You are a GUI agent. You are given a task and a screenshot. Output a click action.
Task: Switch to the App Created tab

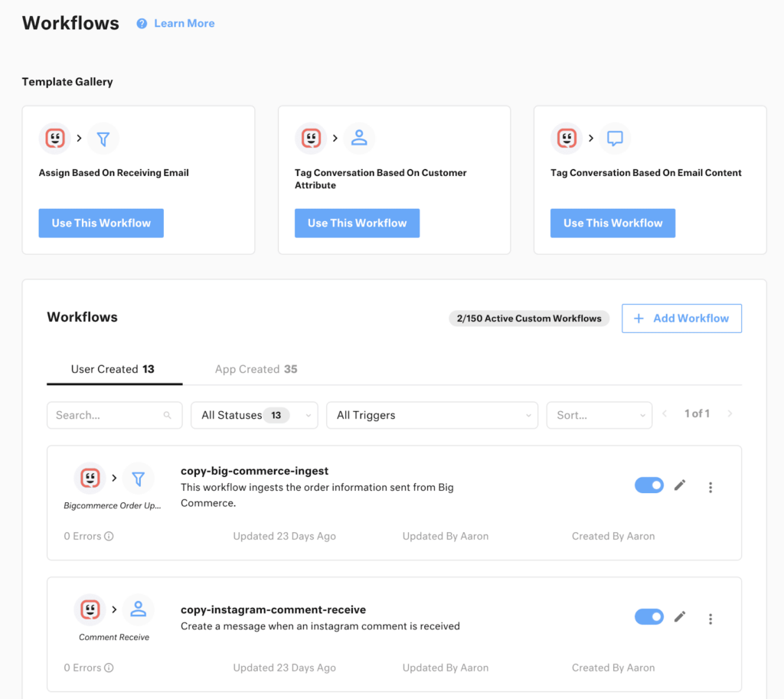(x=256, y=369)
